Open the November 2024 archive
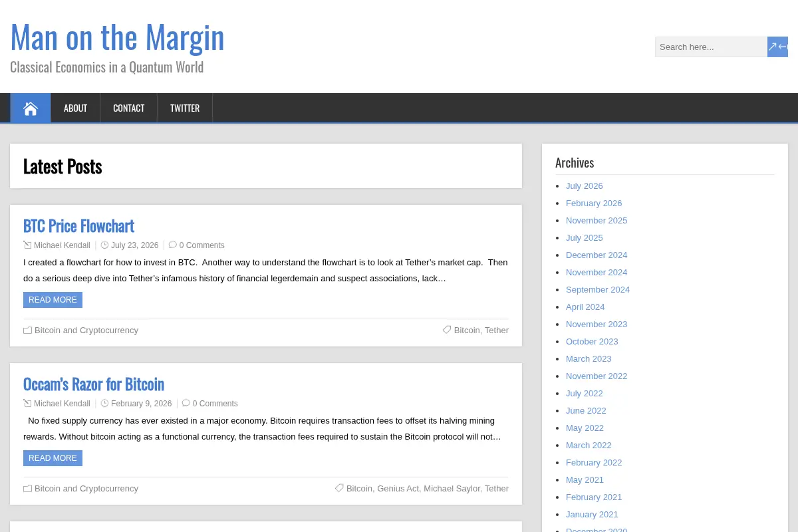798x532 pixels. [597, 273]
